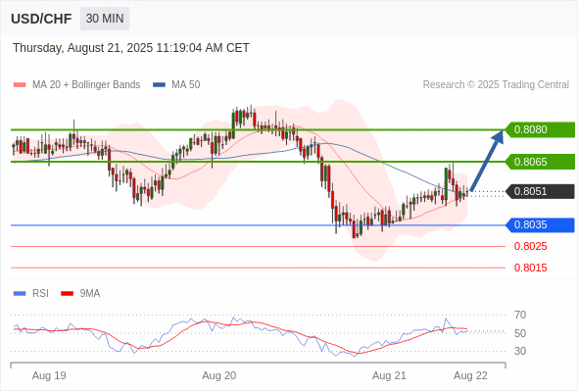Click the Thursday, August 21 timestamp text
The width and height of the screenshot is (578, 392).
coord(131,48)
